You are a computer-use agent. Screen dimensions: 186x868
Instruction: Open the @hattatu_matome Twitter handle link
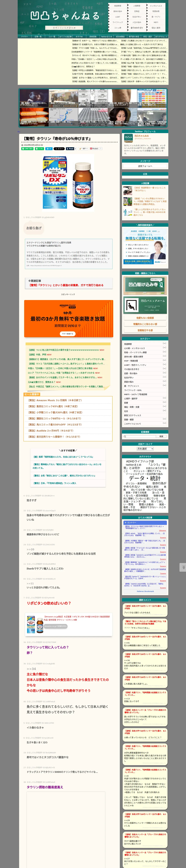(143, 138)
